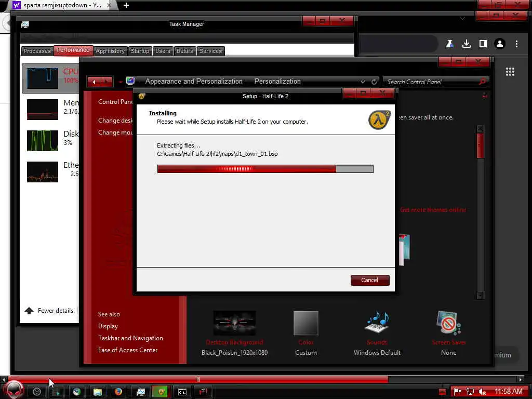
Task: Open the browser three-dot menu
Action: (516, 44)
